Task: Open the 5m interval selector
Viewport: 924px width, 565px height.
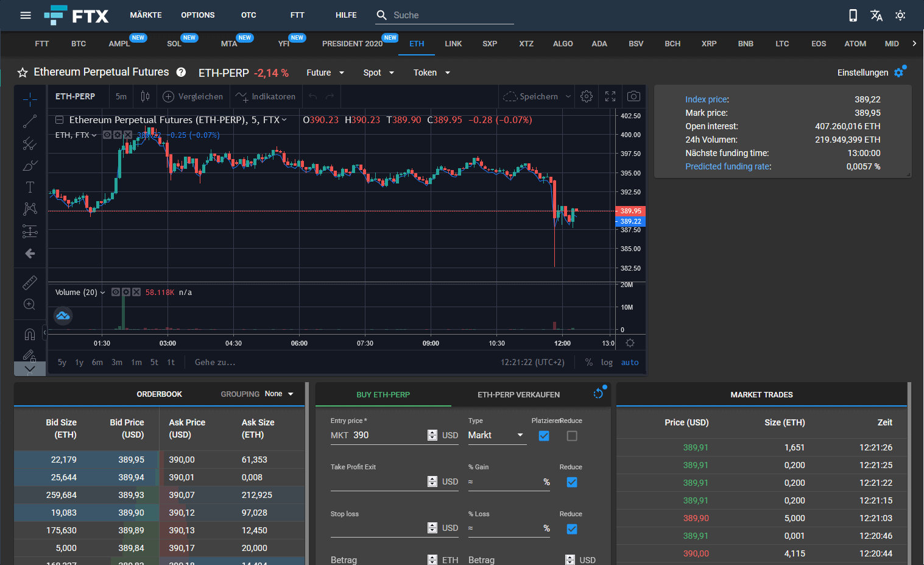Action: (121, 96)
